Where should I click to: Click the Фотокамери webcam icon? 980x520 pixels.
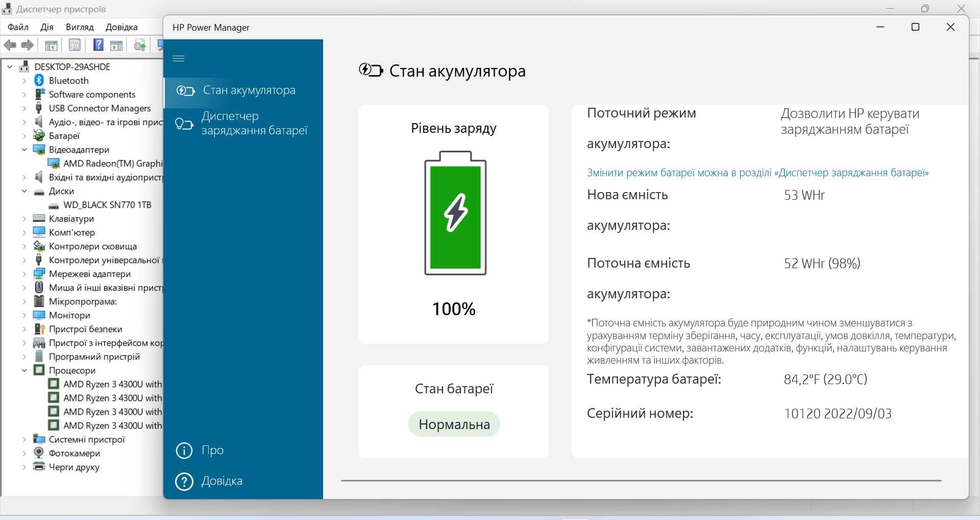coord(39,453)
